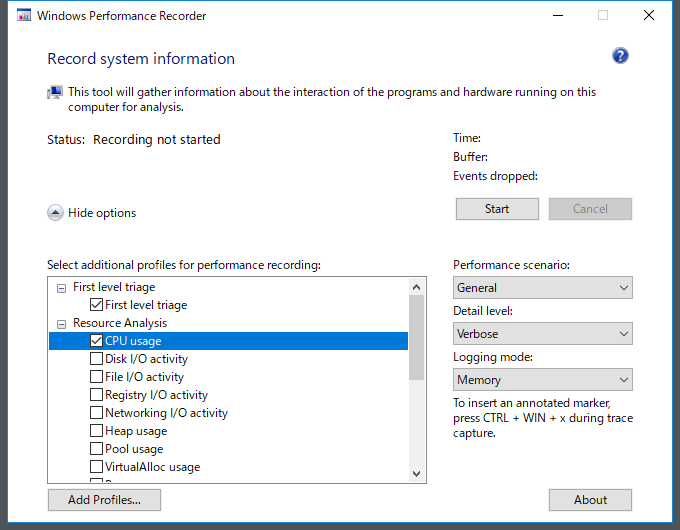Collapse the First level triage tree group

tap(62, 288)
